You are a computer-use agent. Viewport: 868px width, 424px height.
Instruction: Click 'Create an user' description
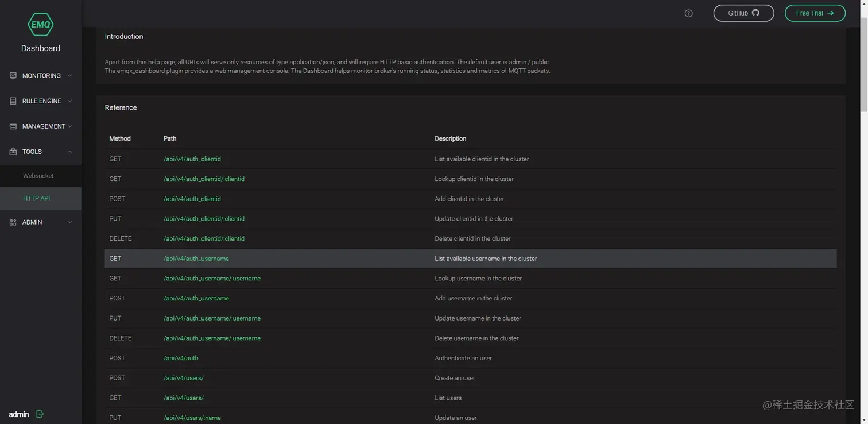coord(455,378)
